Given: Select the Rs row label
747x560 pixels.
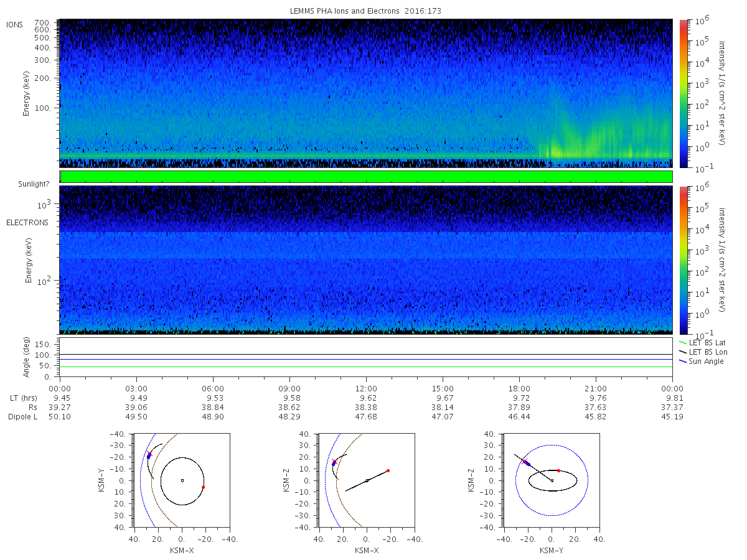Looking at the screenshot, I should pyautogui.click(x=32, y=408).
